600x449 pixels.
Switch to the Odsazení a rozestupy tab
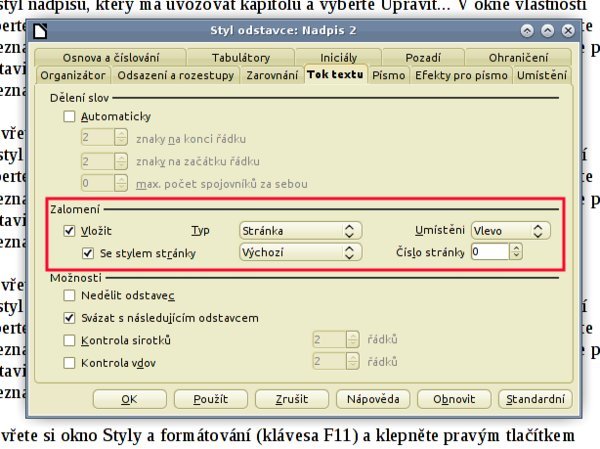click(176, 75)
